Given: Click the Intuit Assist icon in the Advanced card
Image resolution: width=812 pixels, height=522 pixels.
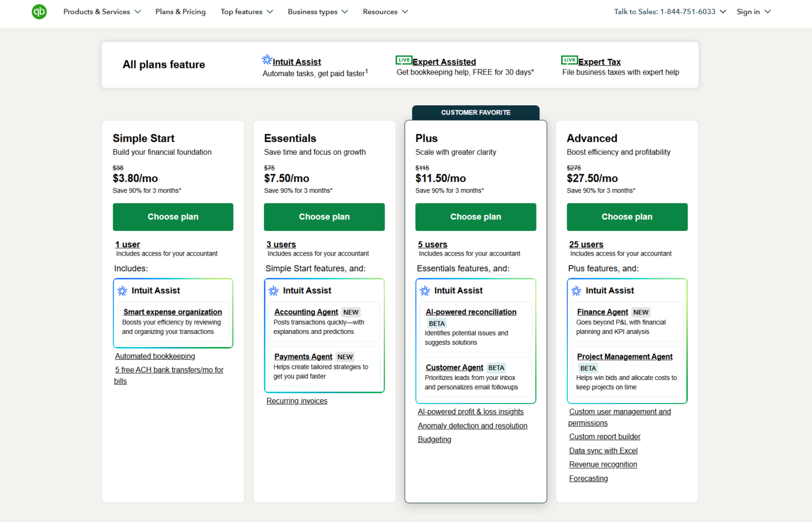Looking at the screenshot, I should pos(577,291).
